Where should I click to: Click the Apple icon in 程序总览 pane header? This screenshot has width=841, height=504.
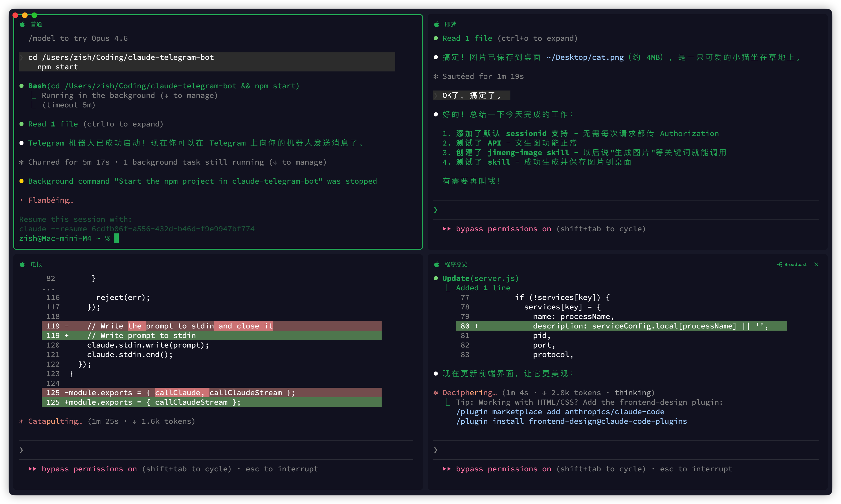437,265
